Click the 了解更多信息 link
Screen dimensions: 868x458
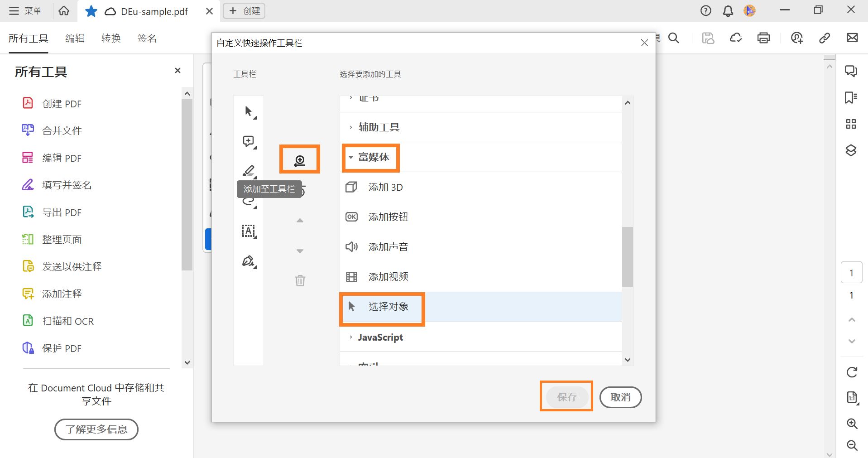96,429
